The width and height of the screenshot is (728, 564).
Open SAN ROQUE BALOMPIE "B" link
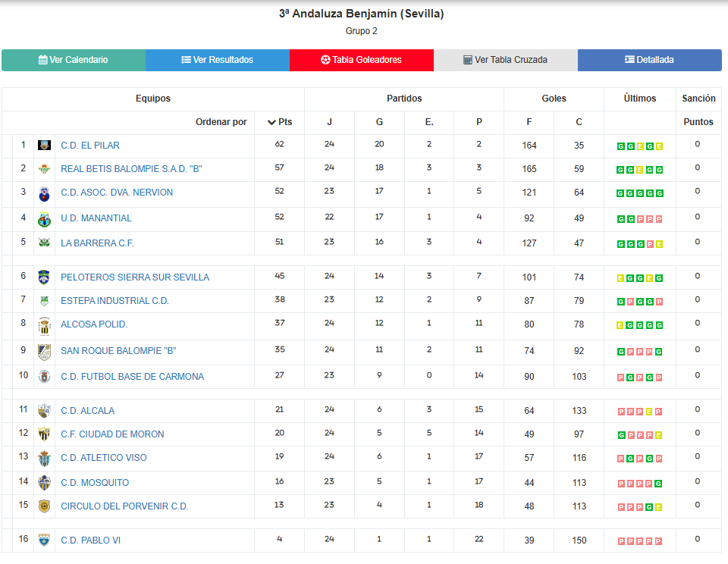point(118,351)
